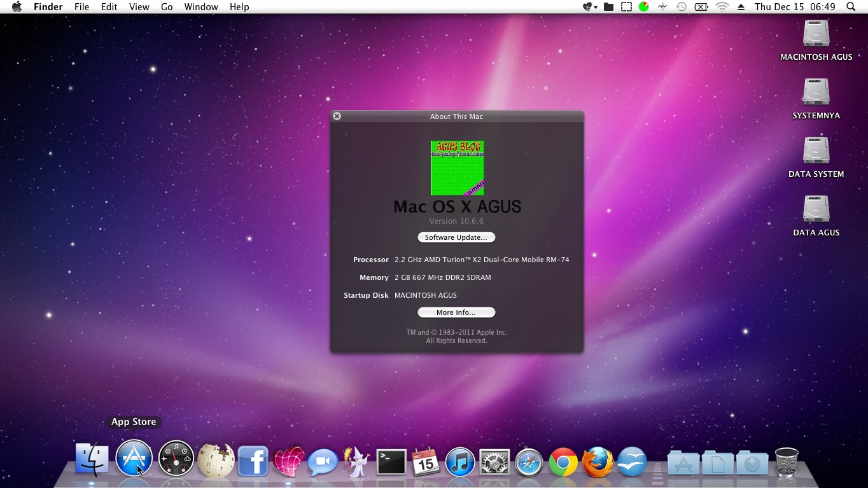Open the black folder menu bar icon
This screenshot has height=488, width=868.
coord(609,7)
